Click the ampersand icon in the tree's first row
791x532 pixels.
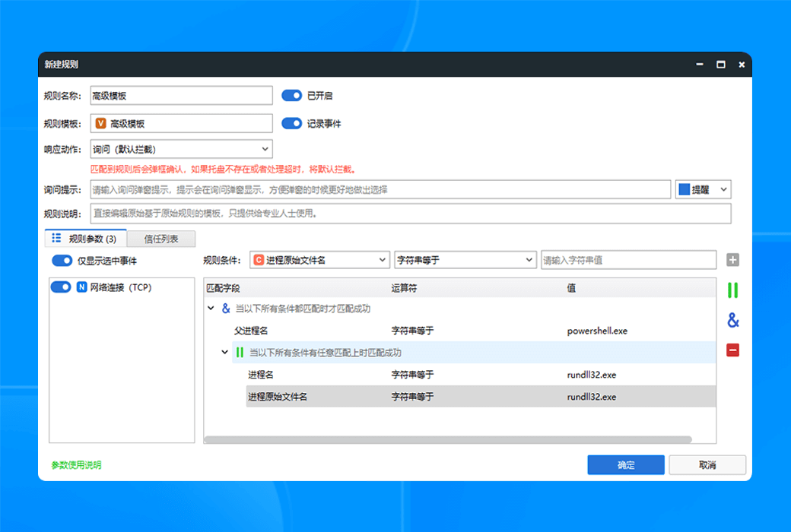click(x=226, y=308)
